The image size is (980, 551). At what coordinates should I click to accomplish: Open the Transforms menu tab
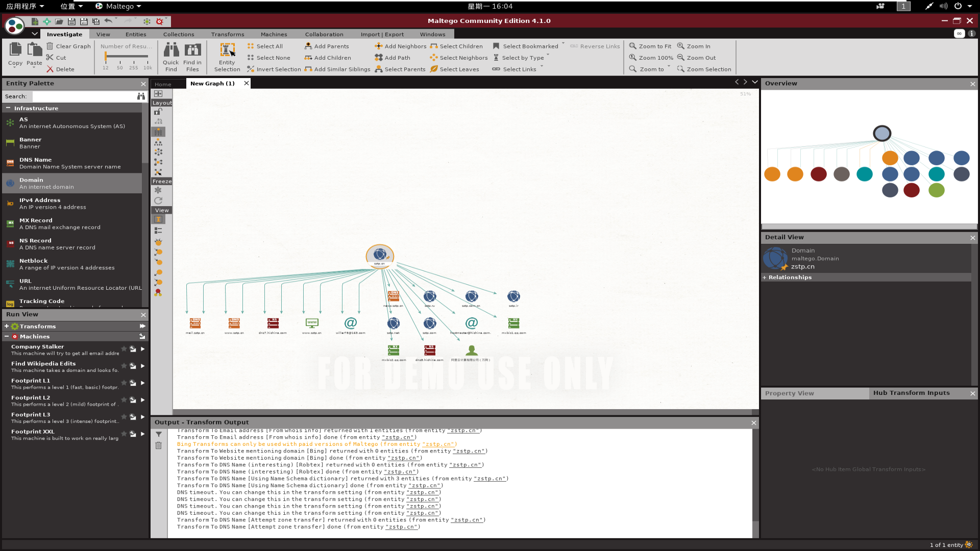click(228, 34)
